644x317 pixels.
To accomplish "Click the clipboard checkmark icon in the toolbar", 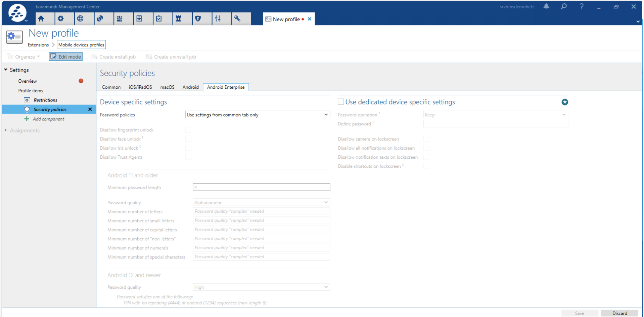I will coord(159,19).
